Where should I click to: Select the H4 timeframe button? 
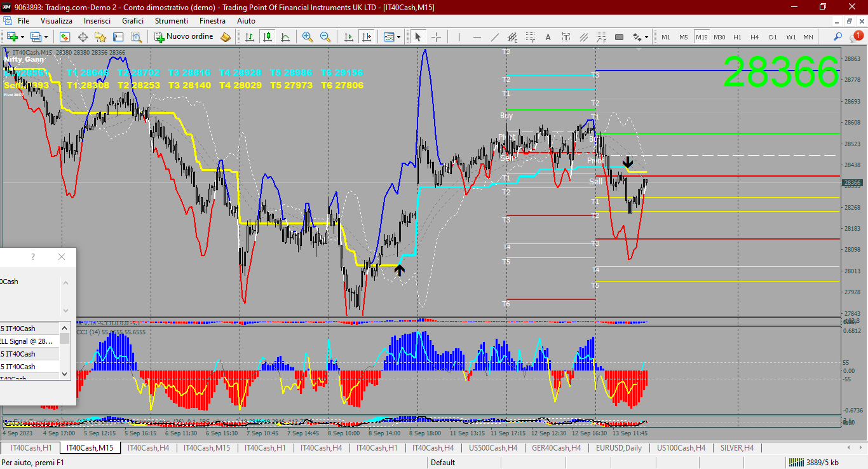coord(755,37)
